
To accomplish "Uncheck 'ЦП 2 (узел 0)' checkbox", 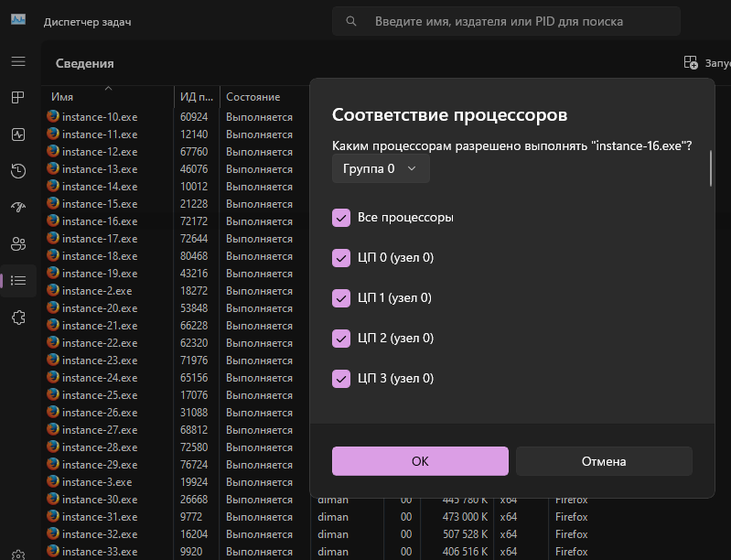I will pyautogui.click(x=341, y=338).
